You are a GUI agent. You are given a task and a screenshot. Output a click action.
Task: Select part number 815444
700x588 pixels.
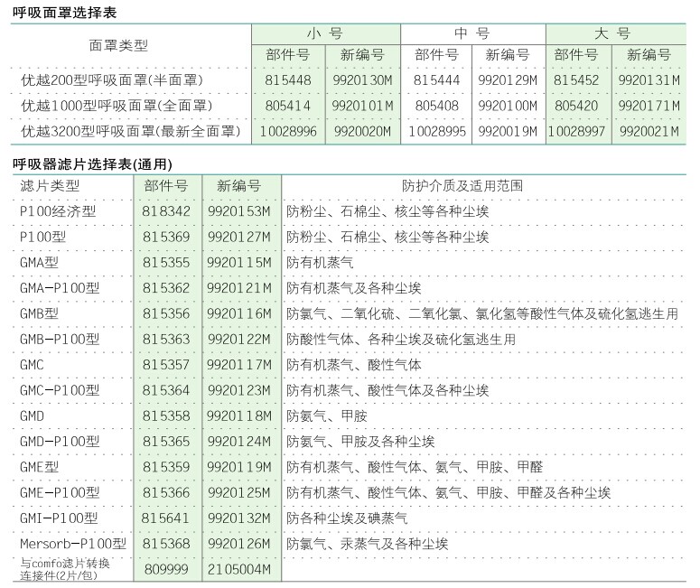436,80
